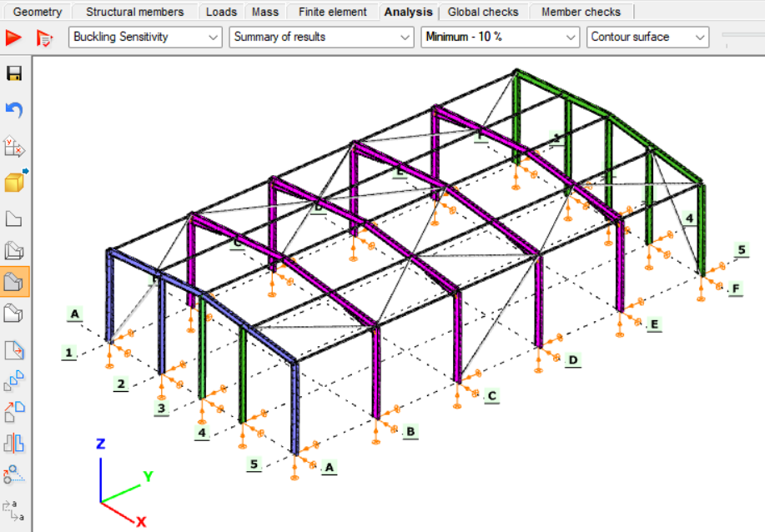Click the mirror objects icon in sidebar
The height and width of the screenshot is (532, 765).
pos(14,442)
